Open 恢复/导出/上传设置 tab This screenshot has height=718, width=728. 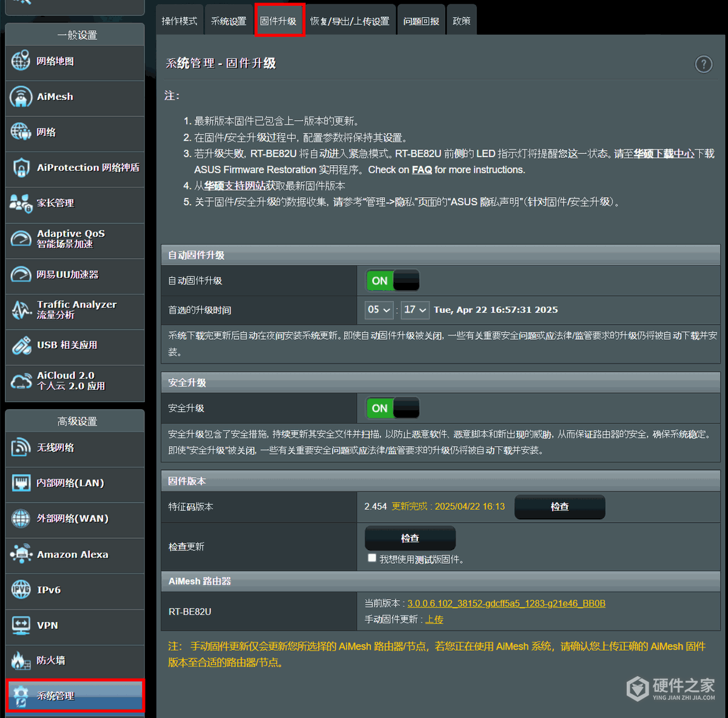(x=350, y=21)
